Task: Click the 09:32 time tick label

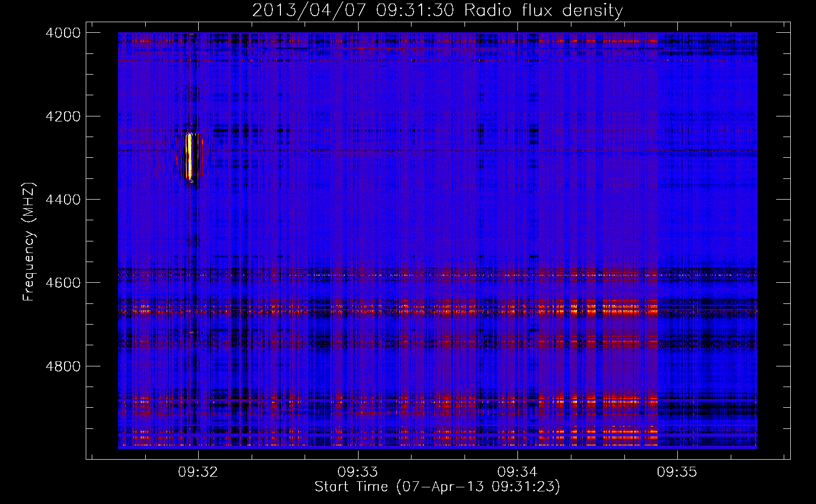Action: [x=198, y=472]
